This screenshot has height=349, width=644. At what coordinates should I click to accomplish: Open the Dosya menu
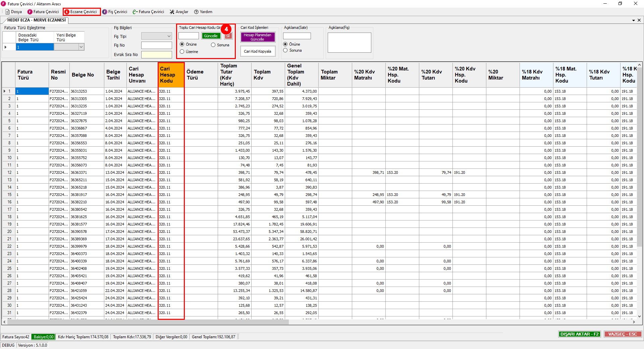point(13,12)
